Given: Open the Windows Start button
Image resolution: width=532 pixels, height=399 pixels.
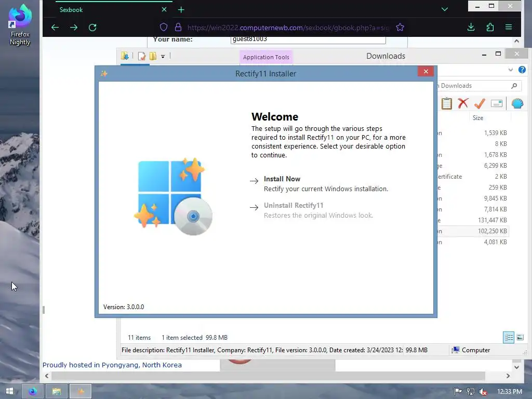Looking at the screenshot, I should click(9, 391).
